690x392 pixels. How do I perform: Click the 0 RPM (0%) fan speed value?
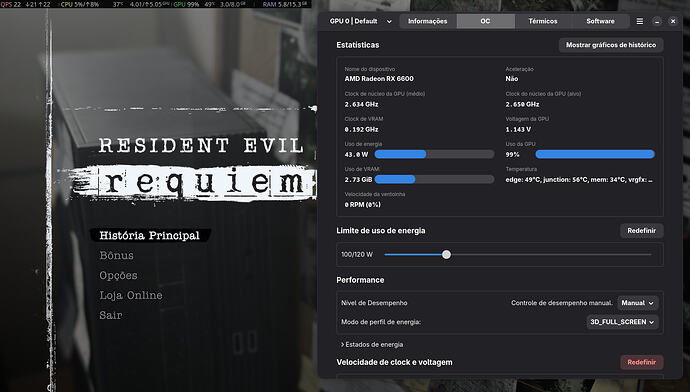tap(363, 205)
